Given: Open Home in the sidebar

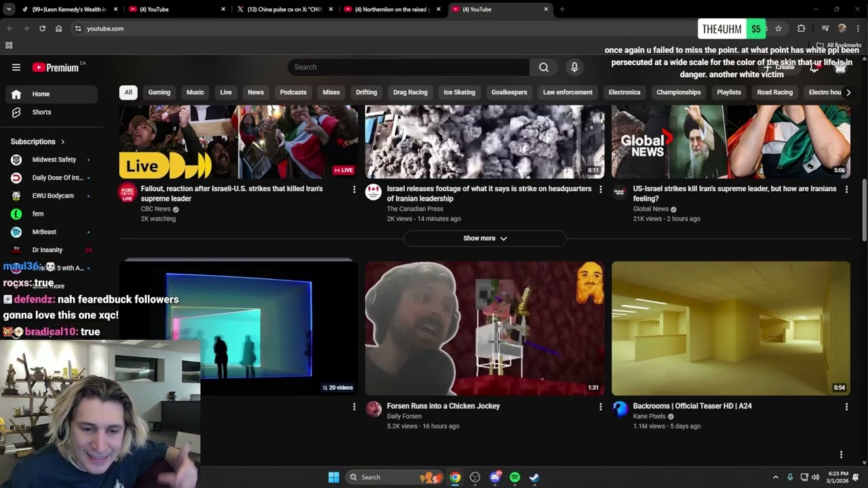Looking at the screenshot, I should (x=52, y=94).
